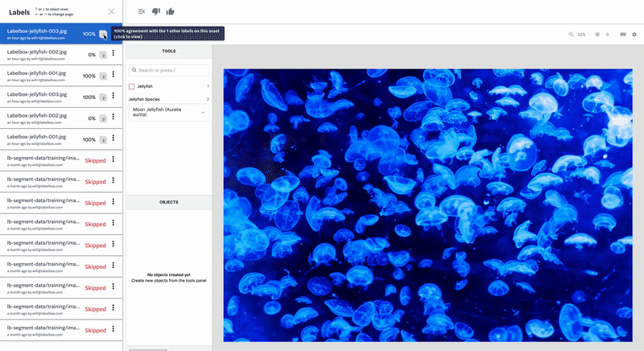Click the 22% zoom level value
Image resolution: width=644 pixels, height=351 pixels.
point(581,35)
